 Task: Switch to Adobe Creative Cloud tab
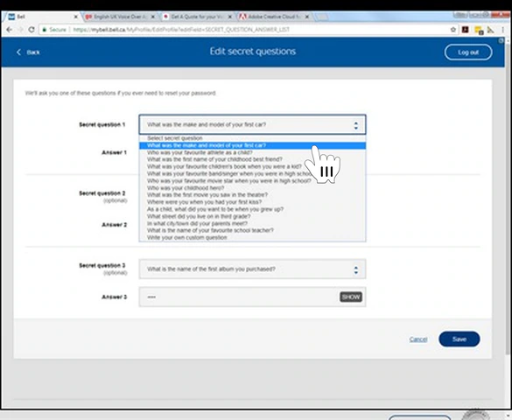274,17
